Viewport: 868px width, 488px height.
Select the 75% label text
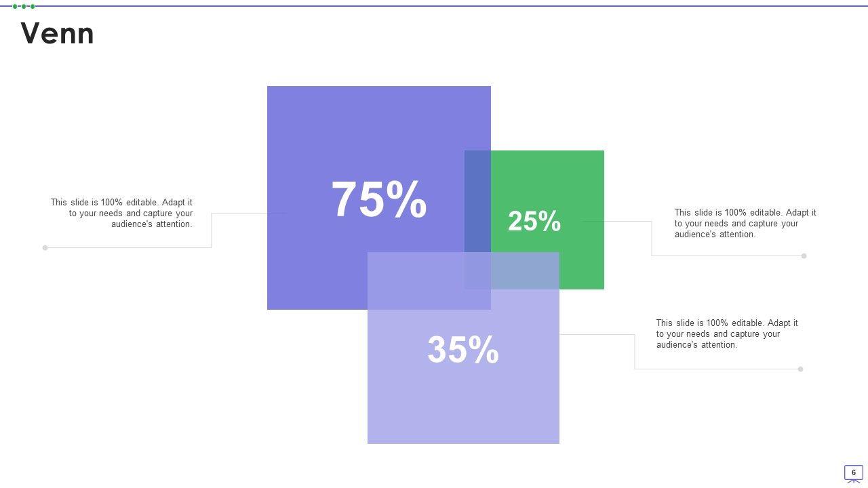pos(378,199)
